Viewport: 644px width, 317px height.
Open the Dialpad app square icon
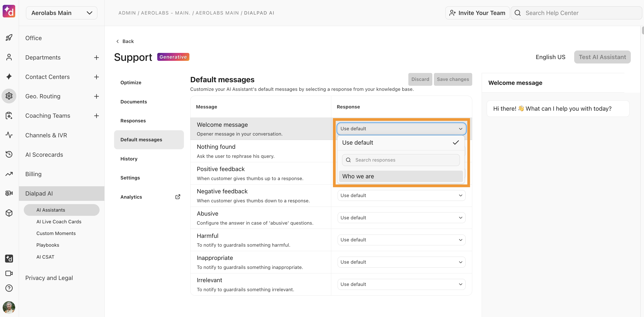coord(9,258)
